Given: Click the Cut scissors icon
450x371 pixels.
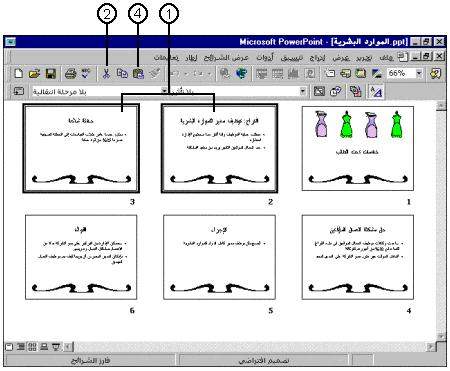Looking at the screenshot, I should [106, 73].
